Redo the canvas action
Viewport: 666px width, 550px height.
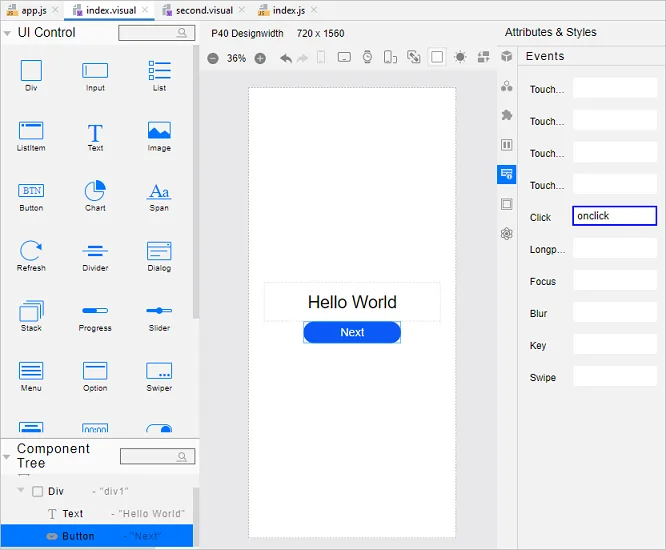tap(302, 58)
